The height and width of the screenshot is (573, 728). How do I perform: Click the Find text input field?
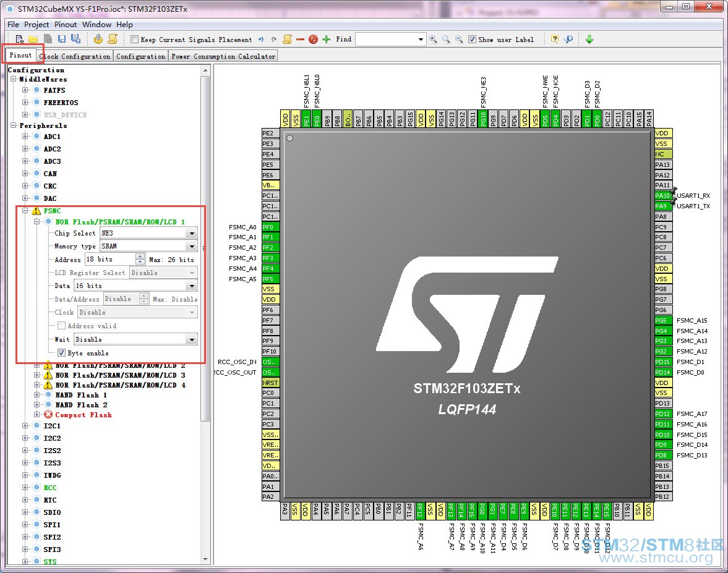[x=386, y=40]
